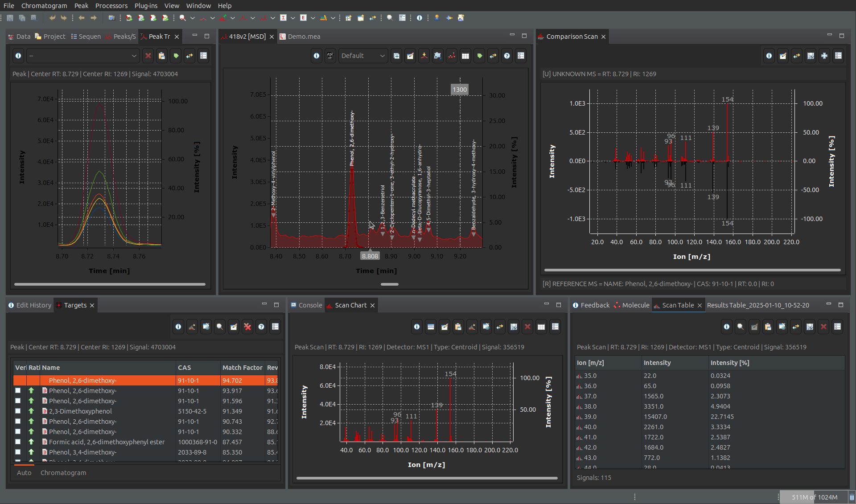Click the table grid icon in the Scan Chart toolbar
This screenshot has width=856, height=504.
pos(541,327)
